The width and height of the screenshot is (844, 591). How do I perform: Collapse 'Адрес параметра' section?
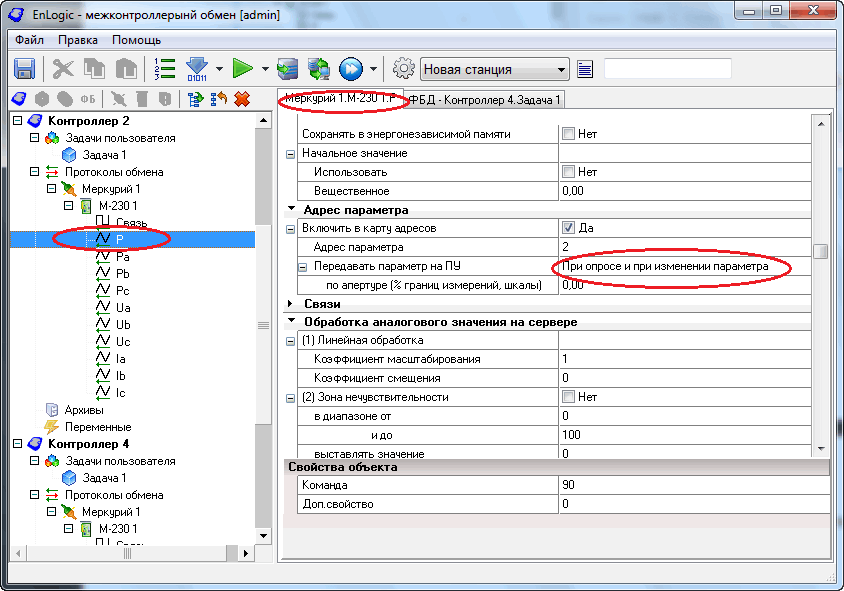(x=291, y=209)
